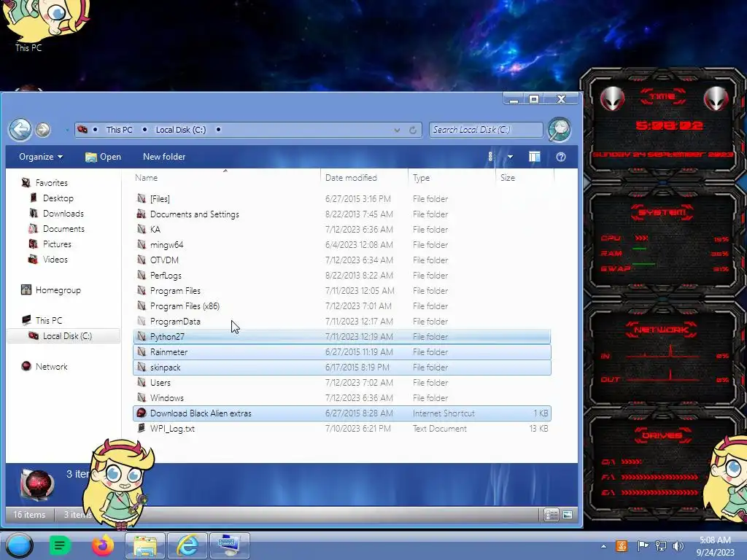Screen dimensions: 747x560
Task: Click the Program Files folder icon
Action: pos(142,290)
